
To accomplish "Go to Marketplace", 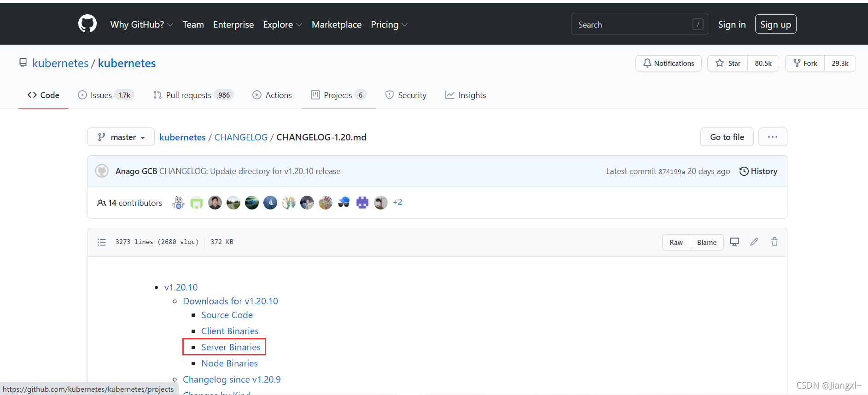I will 337,24.
